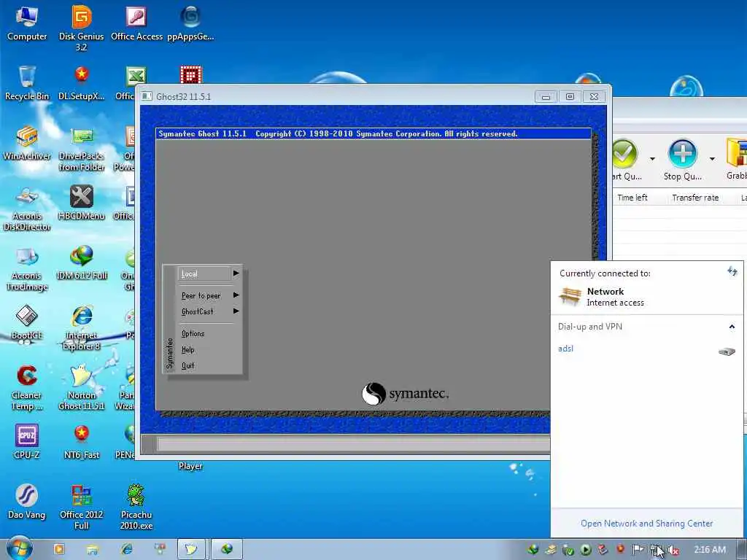Click the IDM globe tray icon
This screenshot has width=747, height=560.
coord(533,550)
